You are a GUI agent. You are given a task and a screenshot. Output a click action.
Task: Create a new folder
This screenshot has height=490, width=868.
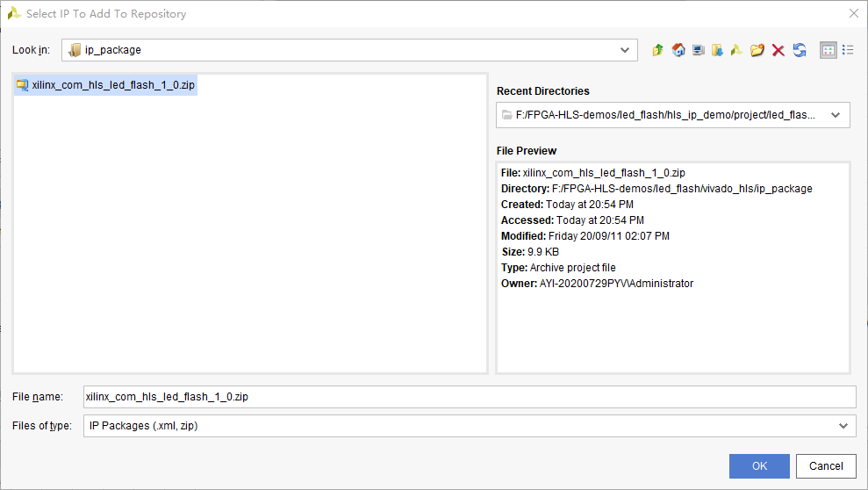pos(757,50)
